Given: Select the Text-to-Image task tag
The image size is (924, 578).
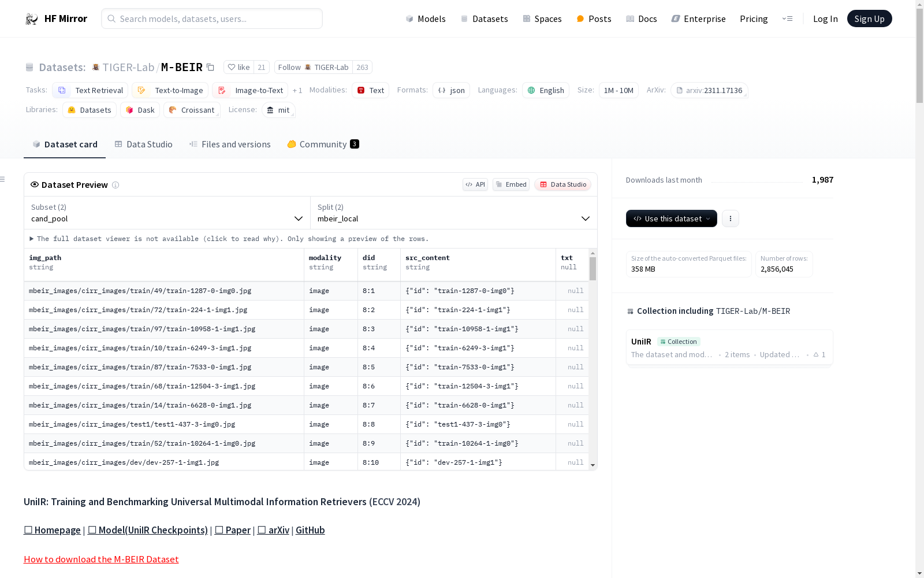Looking at the screenshot, I should tap(170, 90).
